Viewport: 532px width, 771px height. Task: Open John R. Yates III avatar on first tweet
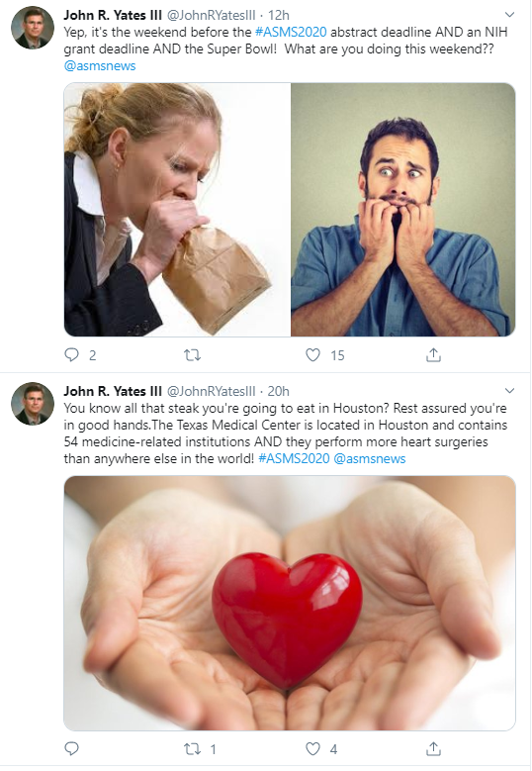coord(33,28)
